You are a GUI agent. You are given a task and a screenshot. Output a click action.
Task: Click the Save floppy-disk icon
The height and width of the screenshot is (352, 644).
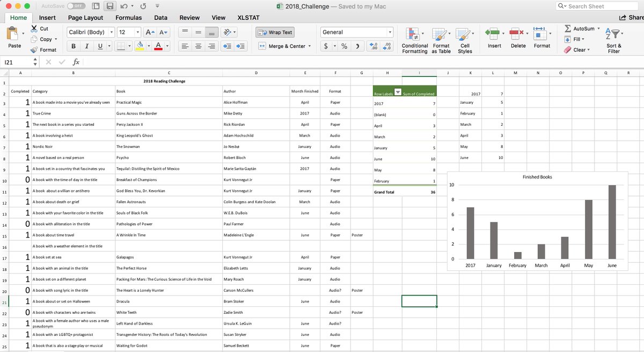[x=110, y=6]
